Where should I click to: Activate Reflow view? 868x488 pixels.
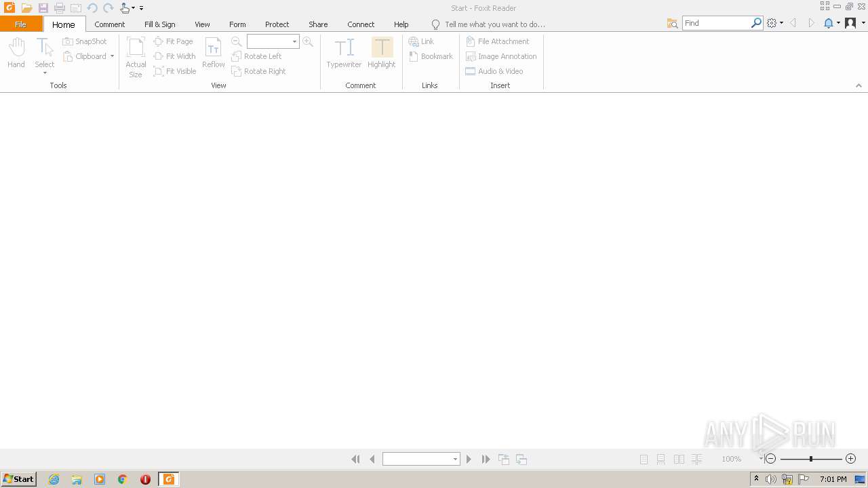tap(213, 53)
